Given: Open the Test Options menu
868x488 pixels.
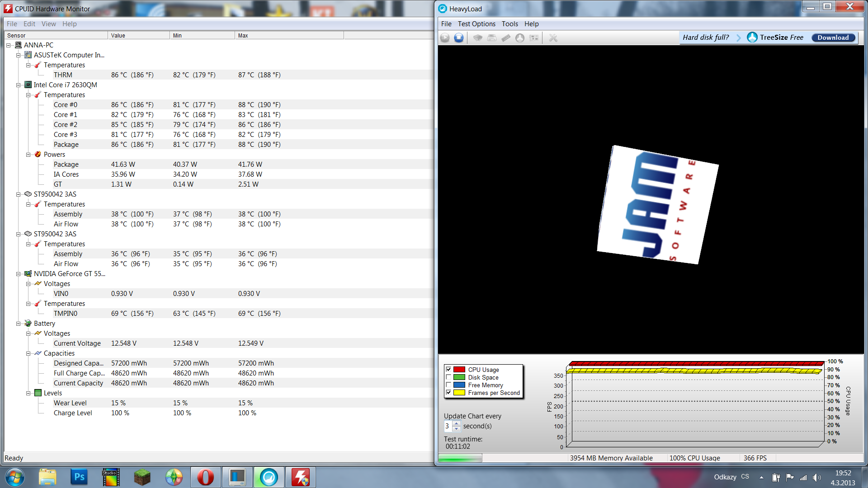Looking at the screenshot, I should tap(476, 24).
